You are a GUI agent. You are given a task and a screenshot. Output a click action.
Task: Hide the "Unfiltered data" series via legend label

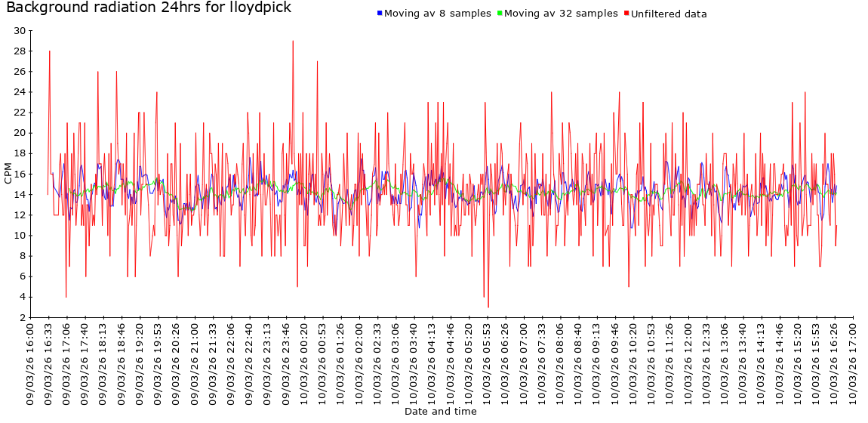[669, 14]
